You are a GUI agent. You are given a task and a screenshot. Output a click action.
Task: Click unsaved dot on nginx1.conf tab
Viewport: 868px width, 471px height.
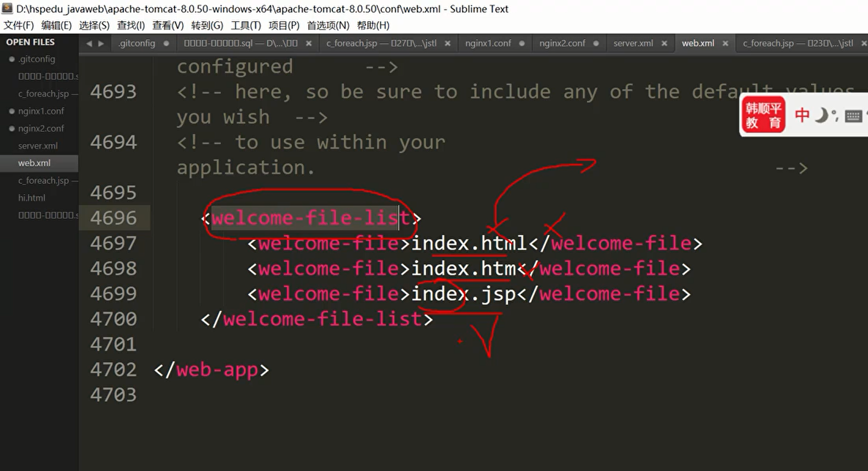tap(522, 44)
